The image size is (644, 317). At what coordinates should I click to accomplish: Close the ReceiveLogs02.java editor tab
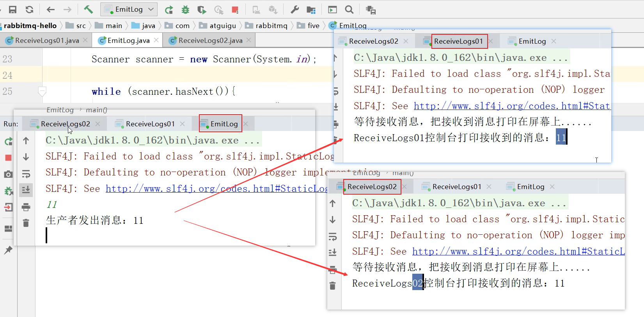click(249, 40)
